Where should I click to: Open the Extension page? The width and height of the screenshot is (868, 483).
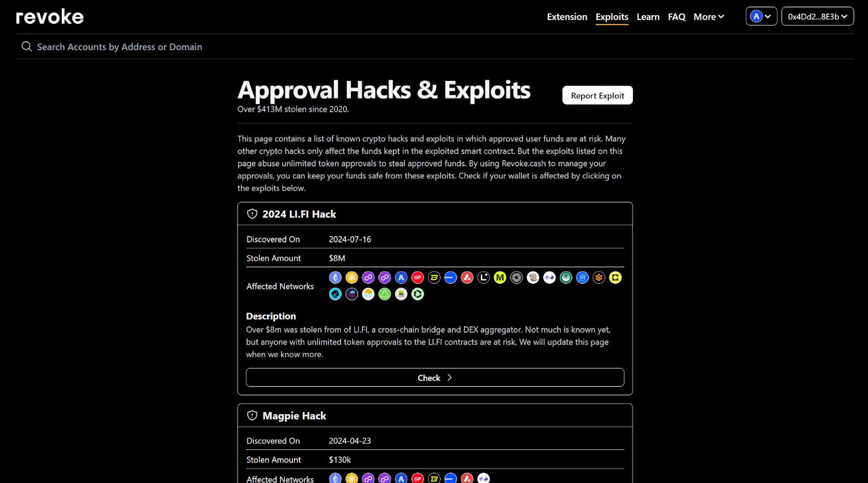567,17
